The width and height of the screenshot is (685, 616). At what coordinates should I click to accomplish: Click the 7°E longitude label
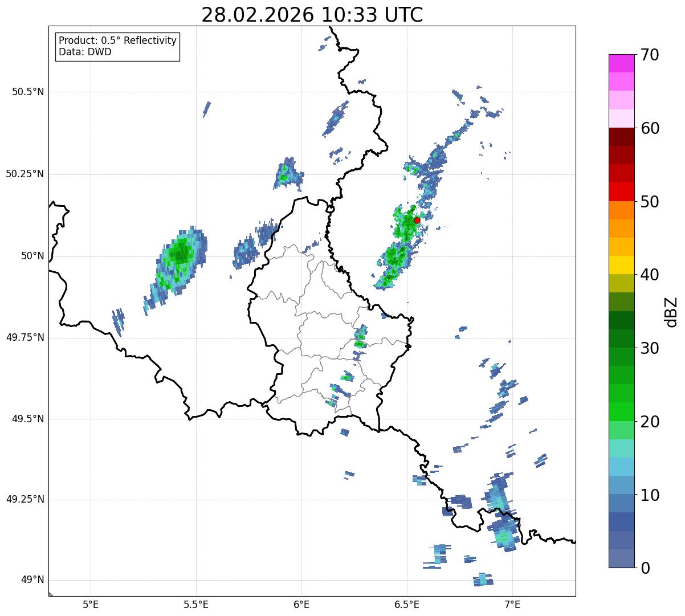[x=513, y=604]
